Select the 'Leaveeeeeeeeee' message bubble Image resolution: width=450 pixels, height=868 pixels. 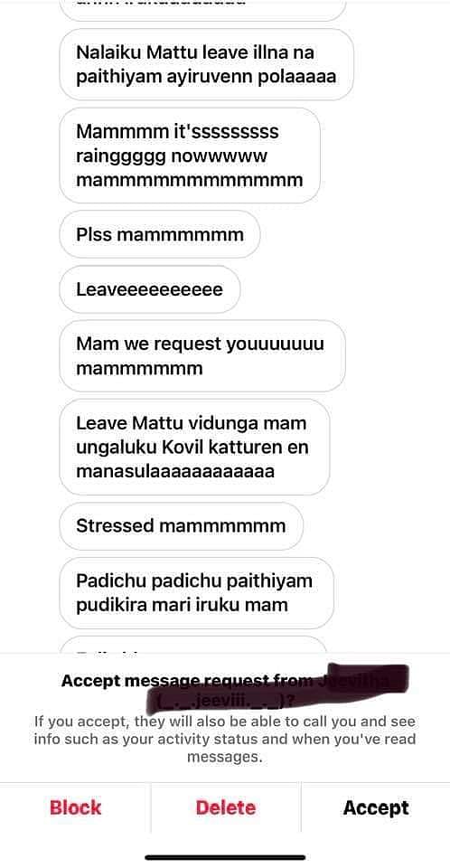coord(149,289)
